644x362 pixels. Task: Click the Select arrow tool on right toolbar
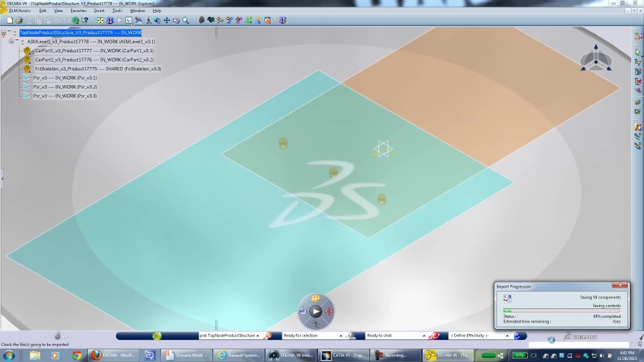click(x=638, y=52)
